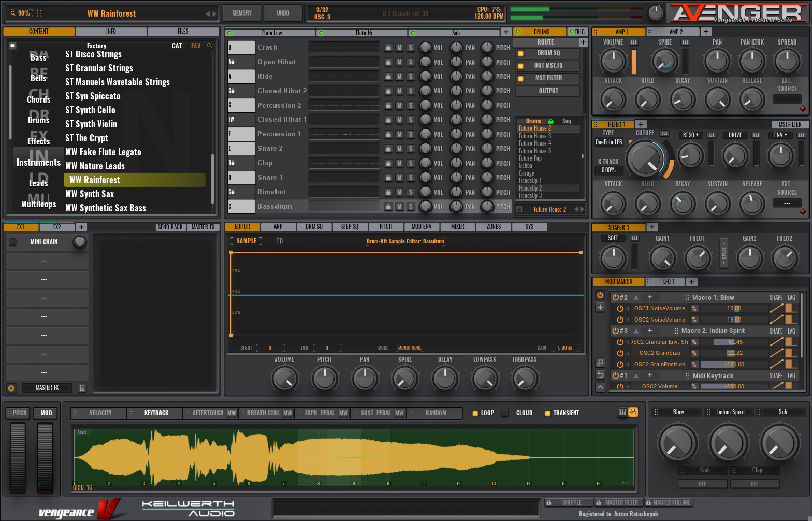Toggle the TRANSIENT option
The height and width of the screenshot is (521, 812).
point(547,413)
